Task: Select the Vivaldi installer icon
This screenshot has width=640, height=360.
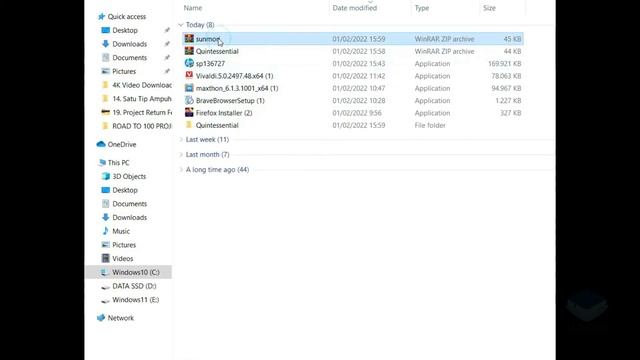Action: (189, 75)
